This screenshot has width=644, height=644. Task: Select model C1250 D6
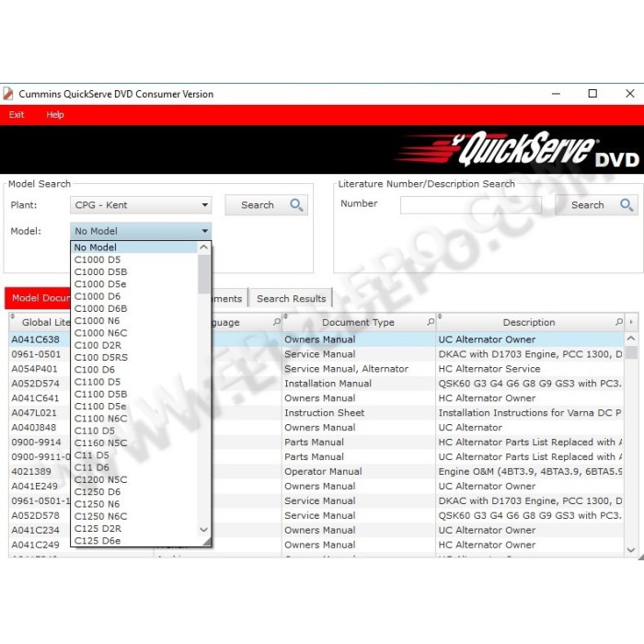[x=134, y=492]
